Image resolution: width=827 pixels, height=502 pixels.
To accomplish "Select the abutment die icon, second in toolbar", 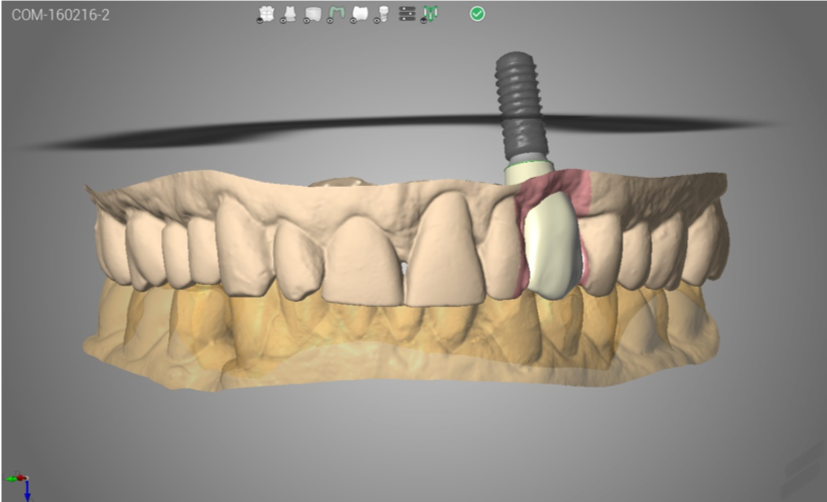I will coord(289,14).
